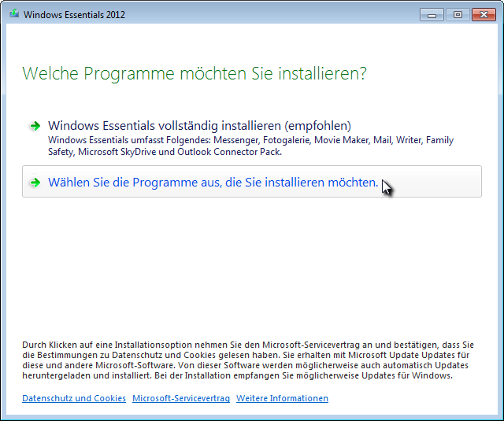Maximize the Windows Essentials 2012 window
The width and height of the screenshot is (504, 421).
tap(458, 15)
